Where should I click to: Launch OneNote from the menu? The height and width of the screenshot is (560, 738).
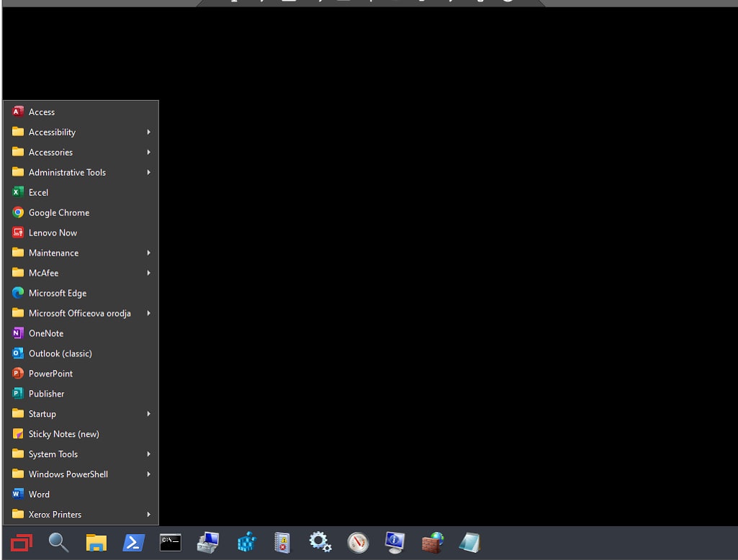pos(81,333)
